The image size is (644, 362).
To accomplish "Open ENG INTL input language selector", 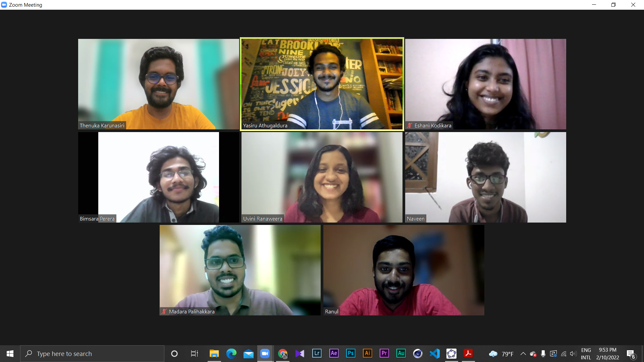I will (586, 354).
